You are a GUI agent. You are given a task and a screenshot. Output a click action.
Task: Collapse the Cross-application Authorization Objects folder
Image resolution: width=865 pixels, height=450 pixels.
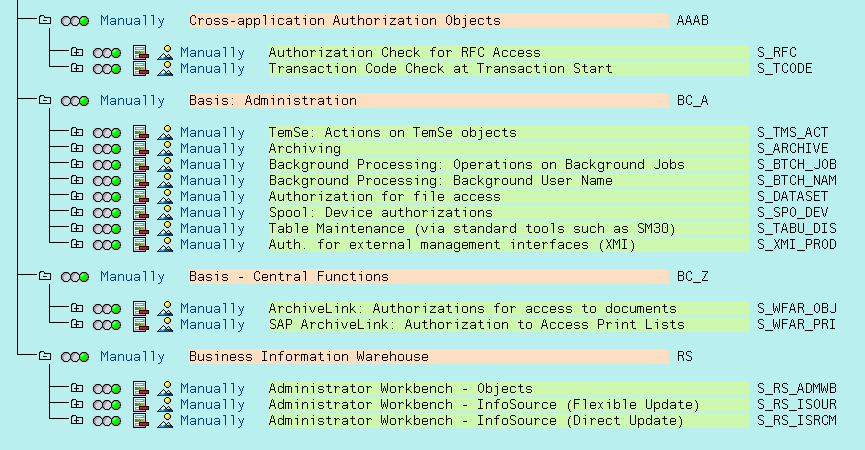(44, 20)
